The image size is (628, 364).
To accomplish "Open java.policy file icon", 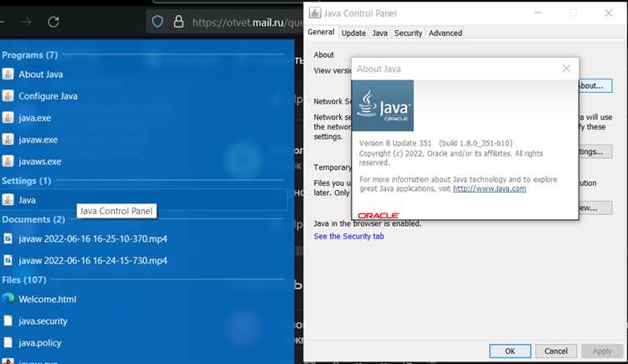I will [8, 342].
